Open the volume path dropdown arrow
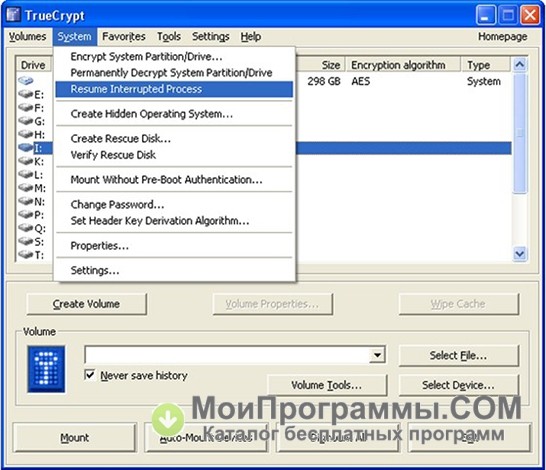Viewport: 546px width, 470px height. (x=377, y=355)
